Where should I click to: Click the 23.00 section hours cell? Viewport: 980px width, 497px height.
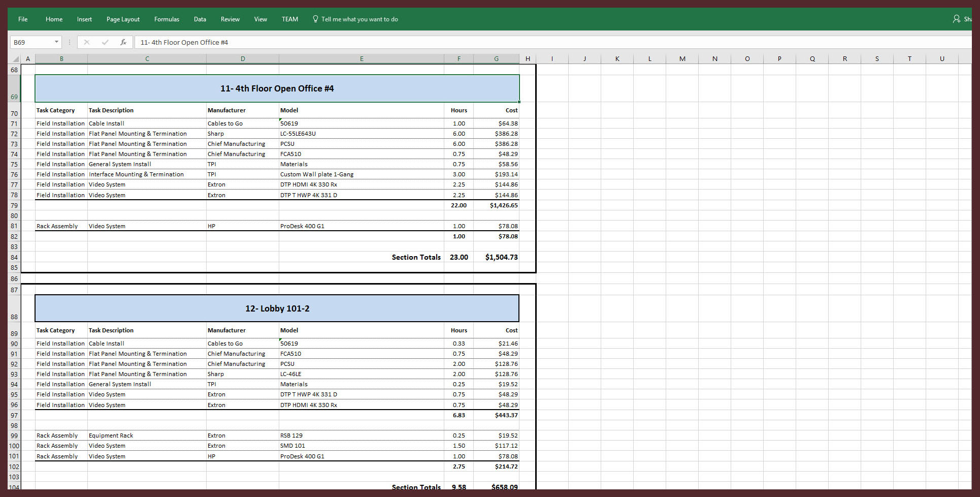point(459,257)
